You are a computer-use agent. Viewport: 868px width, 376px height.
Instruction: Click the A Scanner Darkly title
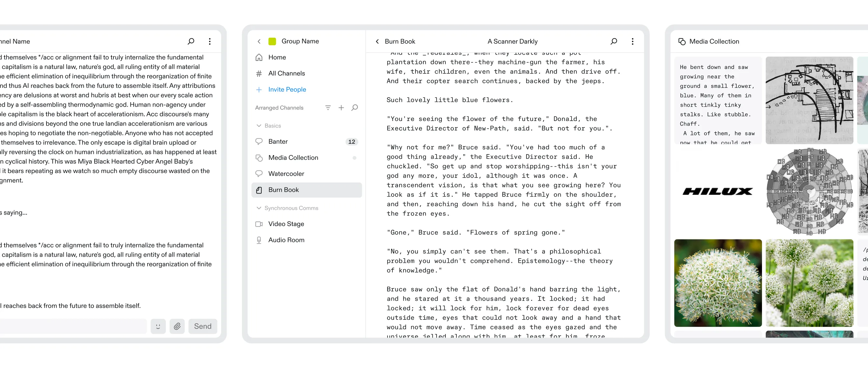tap(512, 41)
